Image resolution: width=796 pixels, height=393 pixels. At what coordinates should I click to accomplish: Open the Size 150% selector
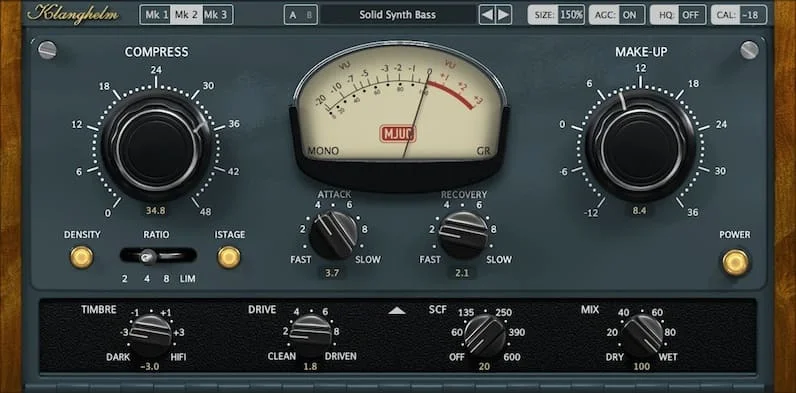(556, 15)
